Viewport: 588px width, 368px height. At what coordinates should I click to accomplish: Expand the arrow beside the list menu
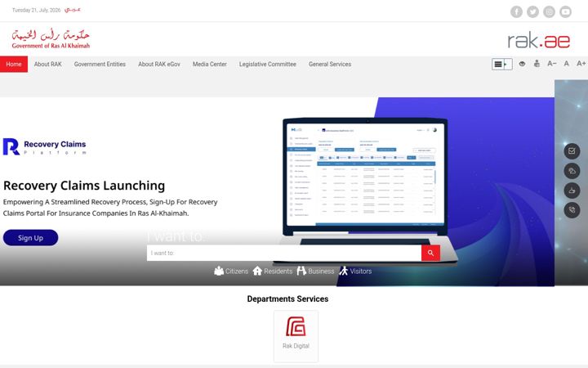pyautogui.click(x=507, y=65)
